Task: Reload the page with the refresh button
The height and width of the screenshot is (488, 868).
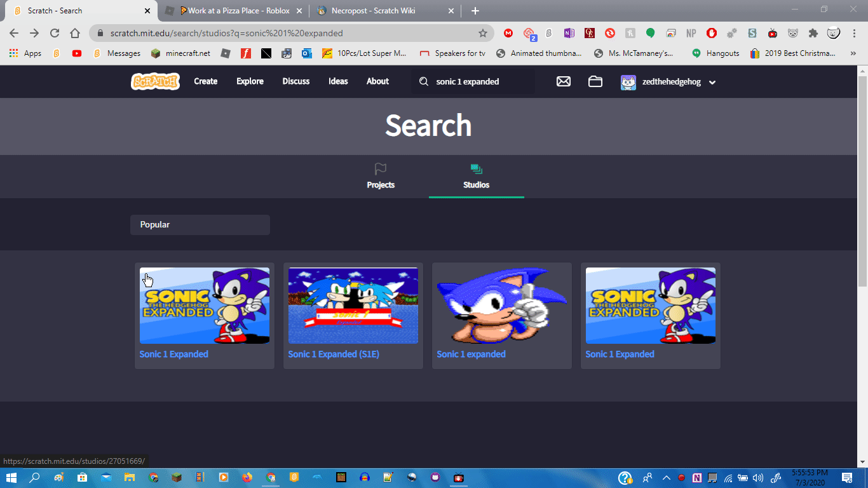Action: pos(55,33)
